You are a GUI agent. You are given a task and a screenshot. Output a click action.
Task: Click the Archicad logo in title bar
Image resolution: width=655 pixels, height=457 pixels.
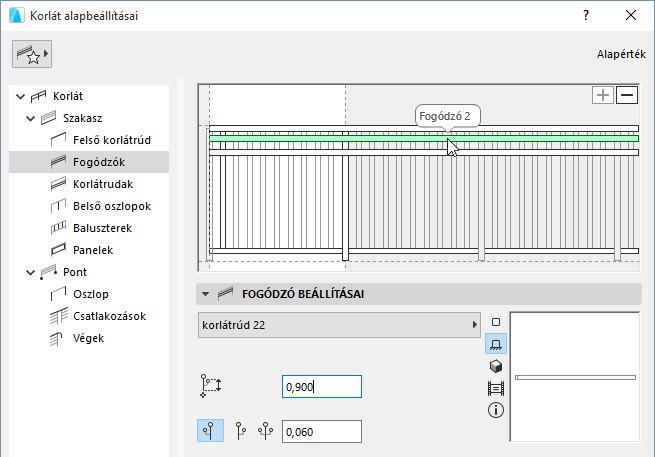[16, 15]
